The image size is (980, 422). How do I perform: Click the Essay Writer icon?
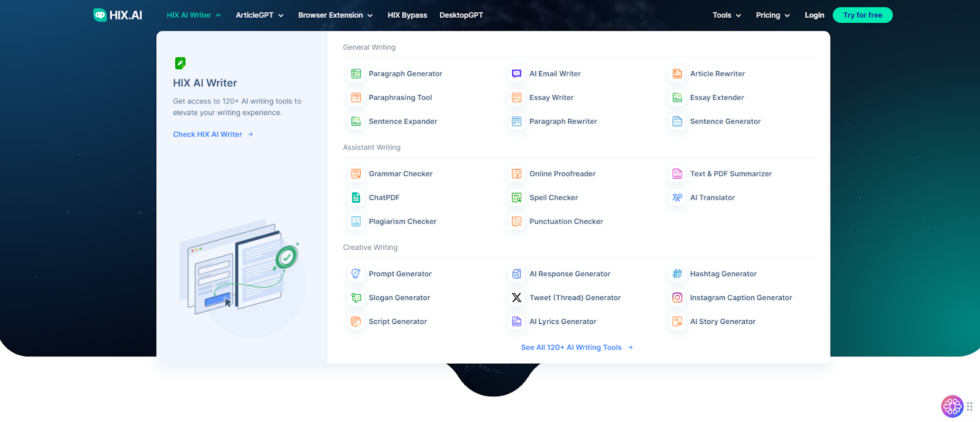coord(516,97)
